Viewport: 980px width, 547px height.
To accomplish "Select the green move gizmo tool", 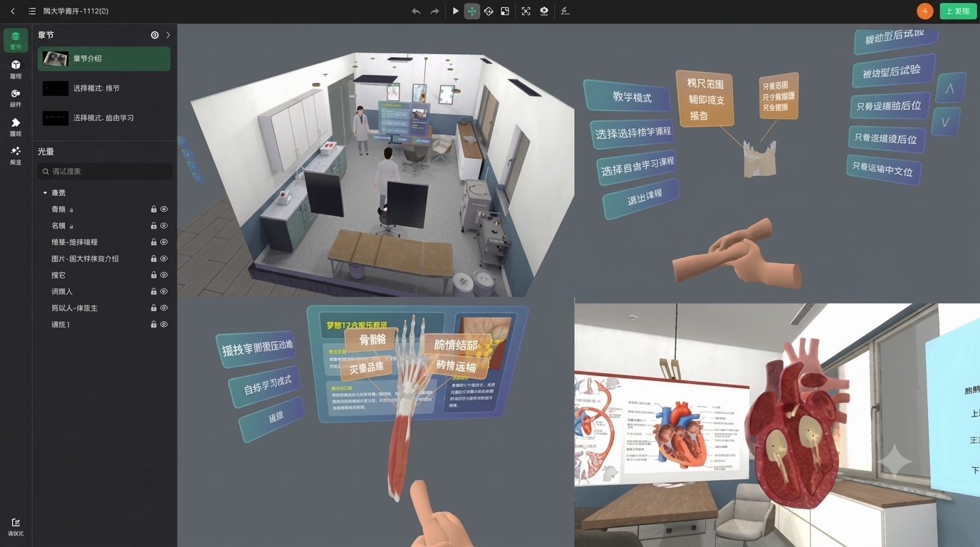I will tap(471, 11).
